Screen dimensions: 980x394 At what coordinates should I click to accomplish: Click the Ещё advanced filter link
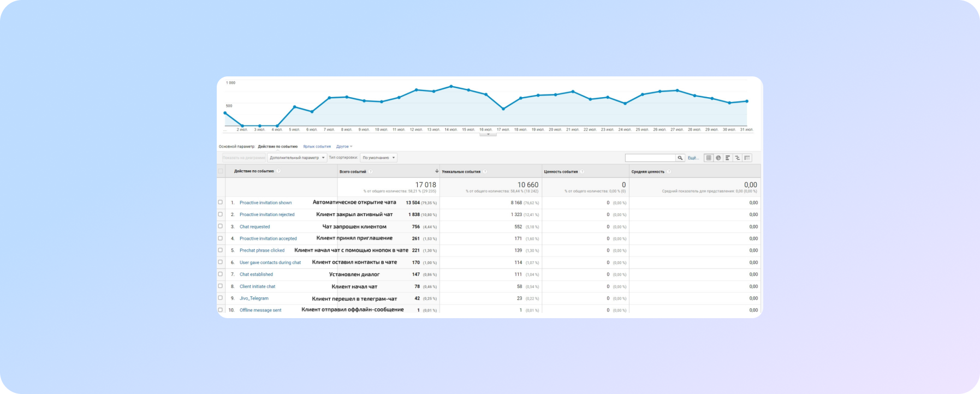coord(693,158)
